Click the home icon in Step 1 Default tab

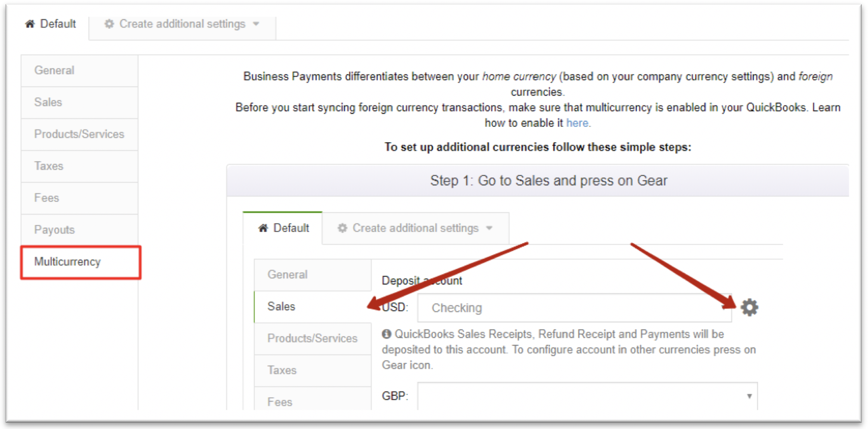tap(263, 228)
